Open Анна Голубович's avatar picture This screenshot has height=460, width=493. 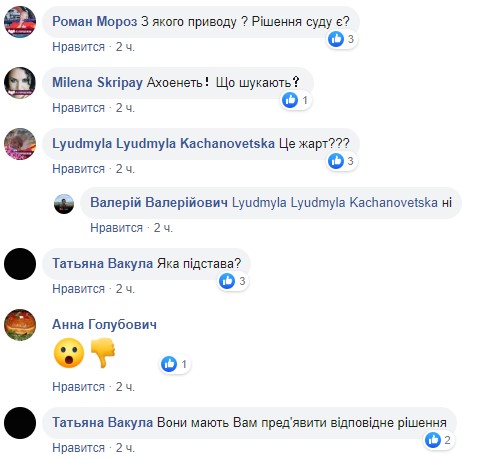pos(20,325)
